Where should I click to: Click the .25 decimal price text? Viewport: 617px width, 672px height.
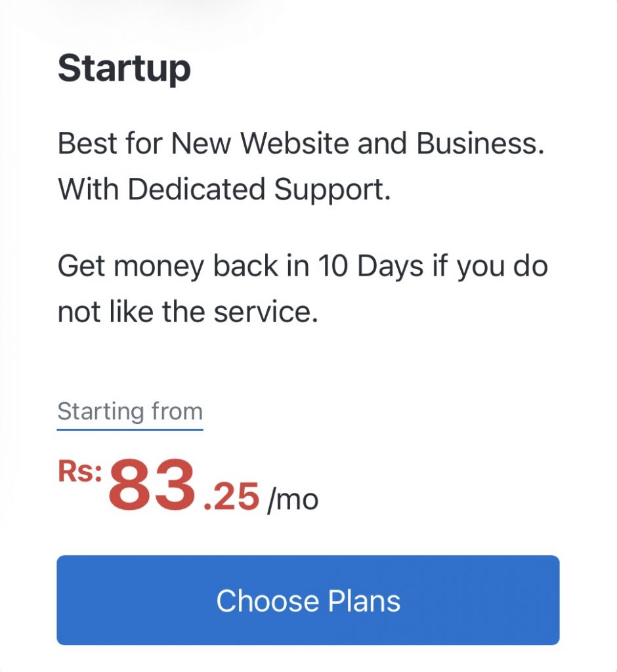[x=232, y=497]
